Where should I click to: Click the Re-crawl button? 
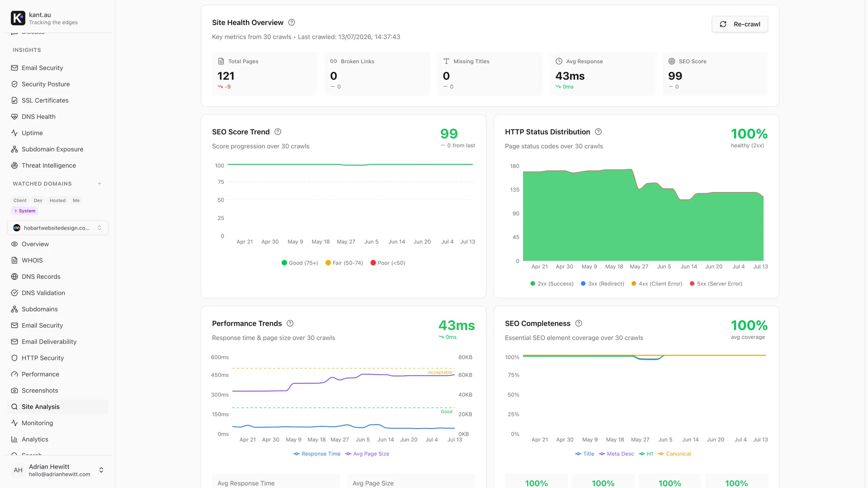(740, 24)
